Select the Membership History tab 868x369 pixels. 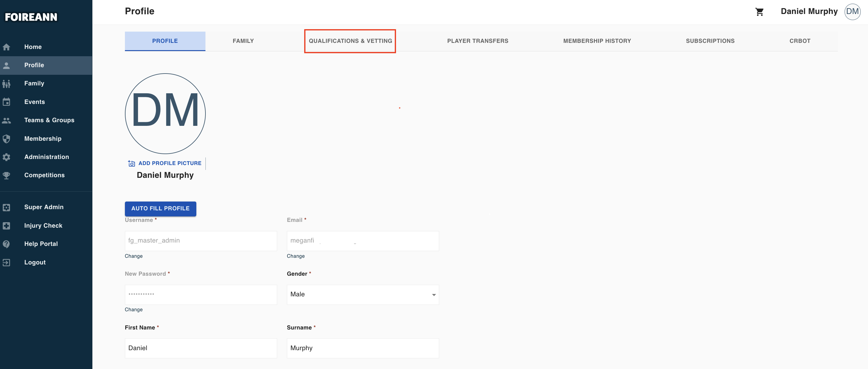[597, 41]
